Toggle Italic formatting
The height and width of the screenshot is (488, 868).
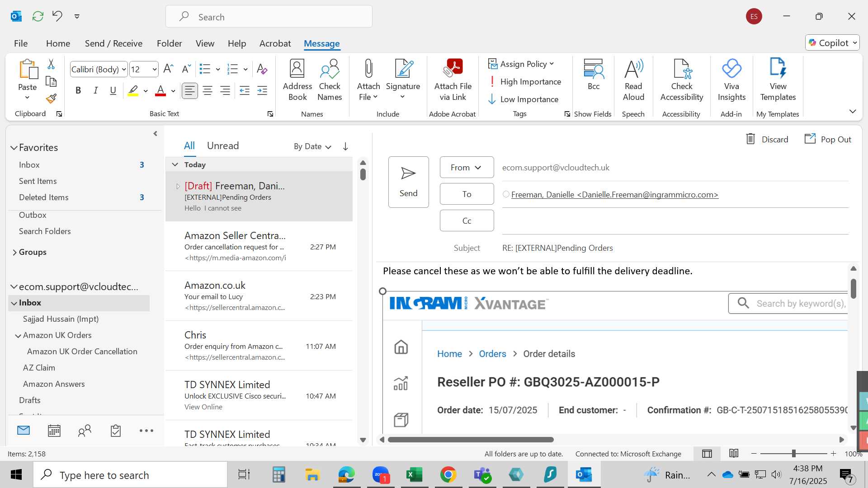click(95, 91)
